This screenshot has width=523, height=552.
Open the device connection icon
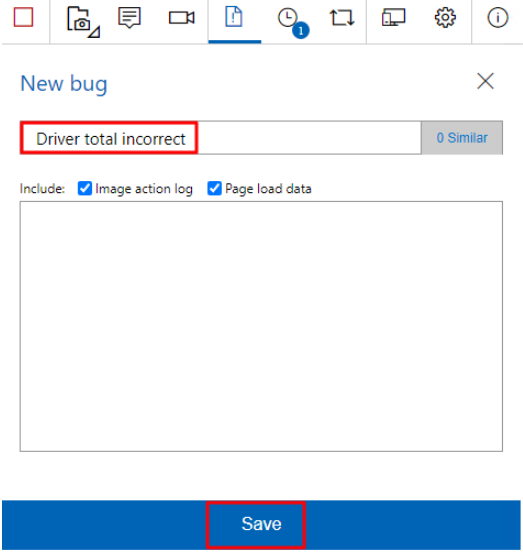click(393, 18)
